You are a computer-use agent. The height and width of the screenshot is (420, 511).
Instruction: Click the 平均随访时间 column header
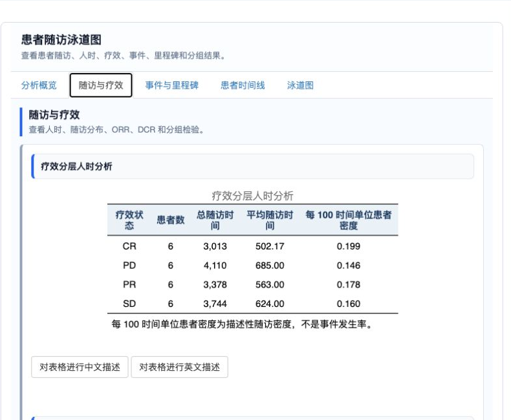[x=270, y=220]
